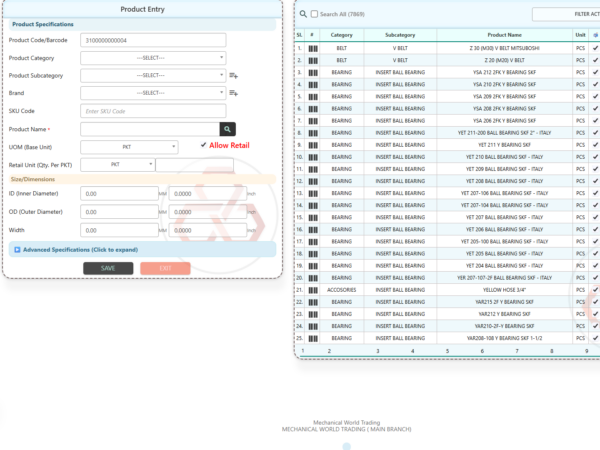Click barcode icon for YAR215 2F row
Image resolution: width=600 pixels, height=450 pixels.
click(x=313, y=302)
